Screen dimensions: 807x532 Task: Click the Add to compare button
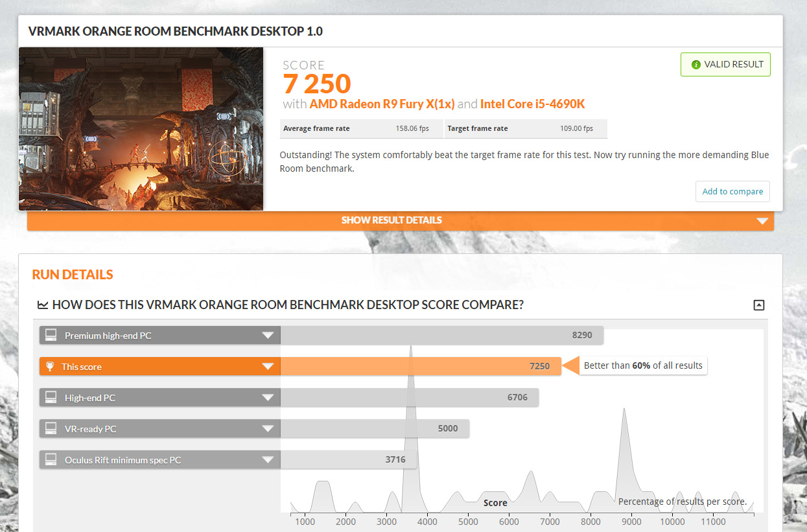point(732,191)
